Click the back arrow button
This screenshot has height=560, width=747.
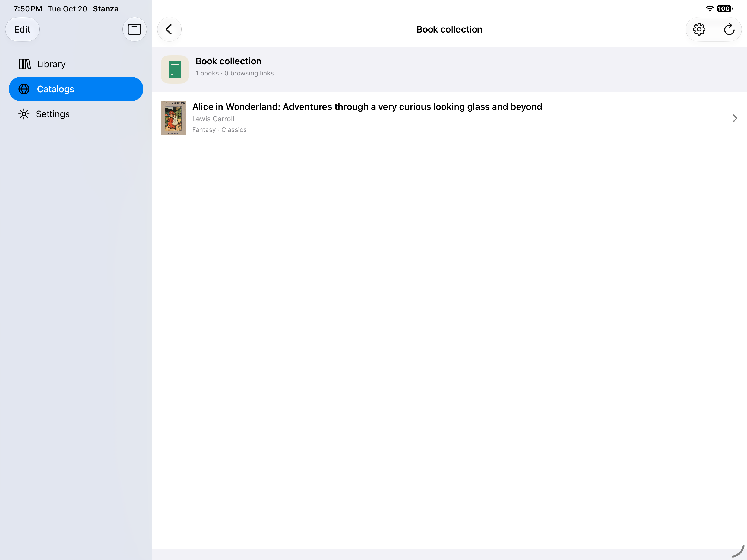169,29
